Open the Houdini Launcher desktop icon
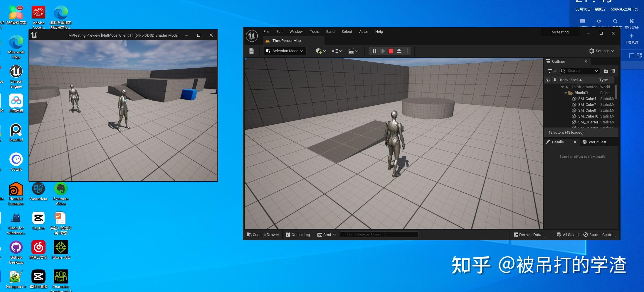Viewport: 644px width, 292px height. pos(16,193)
